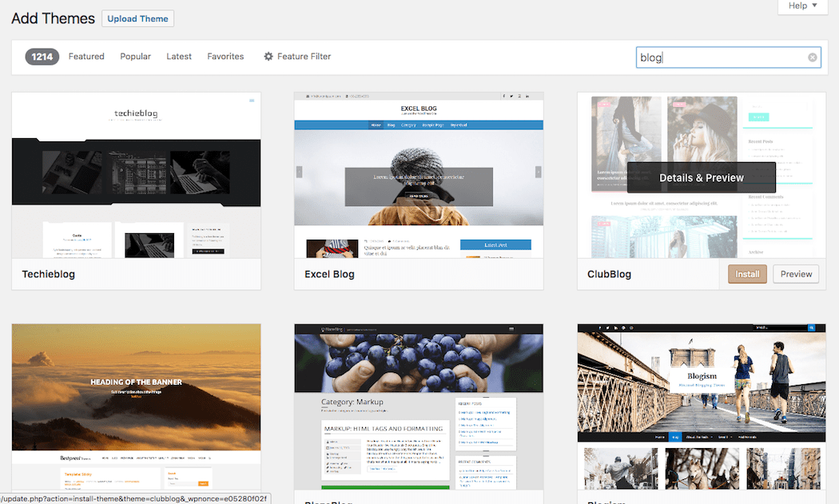839x504 pixels.
Task: Open the Feature Filter panel
Action: pyautogui.click(x=304, y=56)
